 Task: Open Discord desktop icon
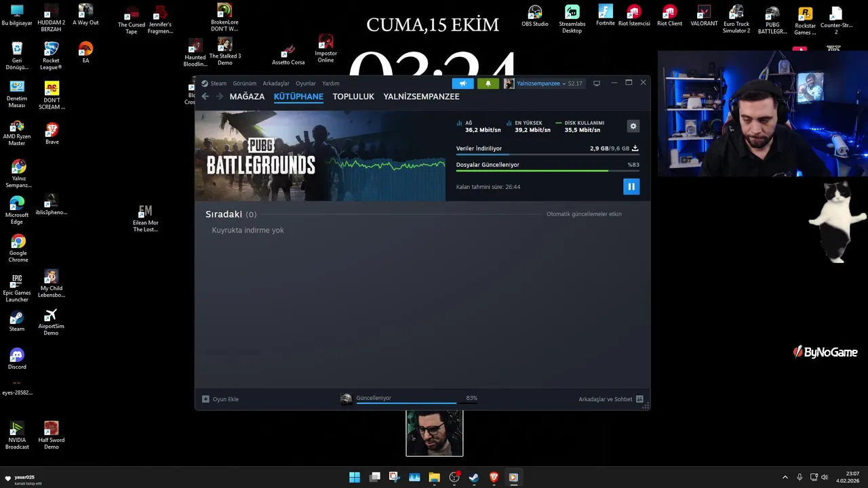coord(17,359)
